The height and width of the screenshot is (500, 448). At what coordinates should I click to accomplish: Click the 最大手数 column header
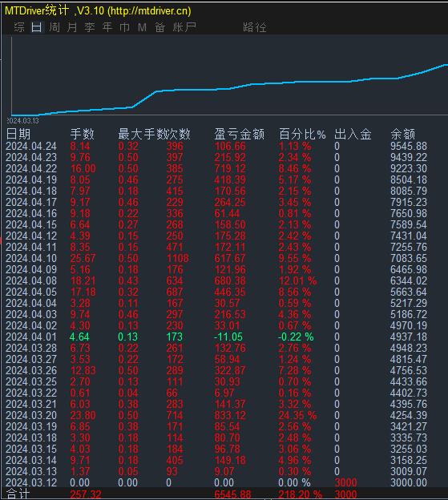point(142,134)
